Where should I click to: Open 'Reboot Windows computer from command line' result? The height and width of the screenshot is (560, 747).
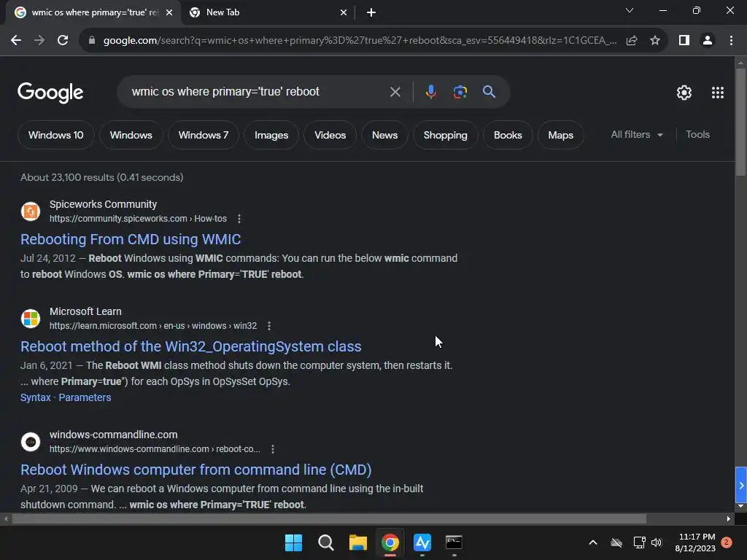196,470
